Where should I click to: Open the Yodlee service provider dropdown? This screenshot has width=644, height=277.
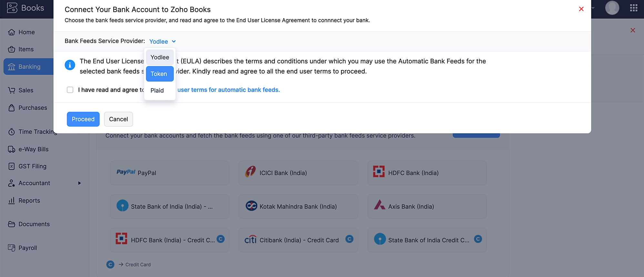coord(162,42)
